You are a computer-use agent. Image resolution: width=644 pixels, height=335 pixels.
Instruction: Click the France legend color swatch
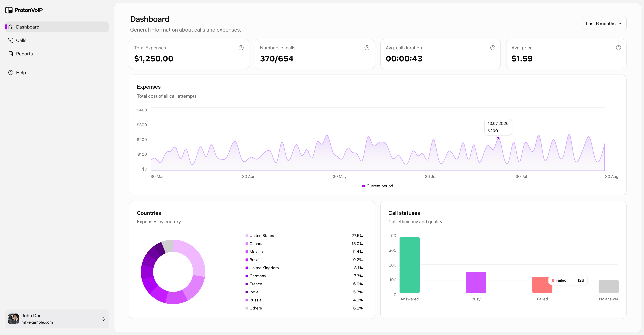point(247,284)
